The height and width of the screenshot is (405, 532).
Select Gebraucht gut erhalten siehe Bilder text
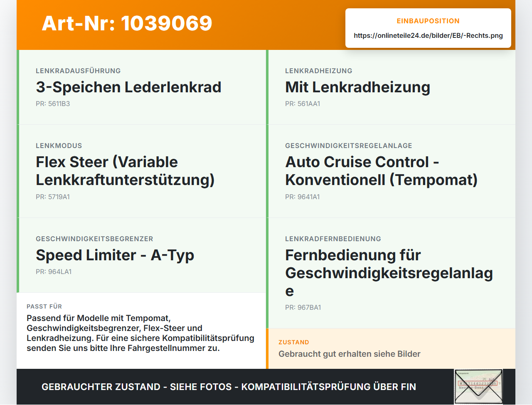point(350,354)
